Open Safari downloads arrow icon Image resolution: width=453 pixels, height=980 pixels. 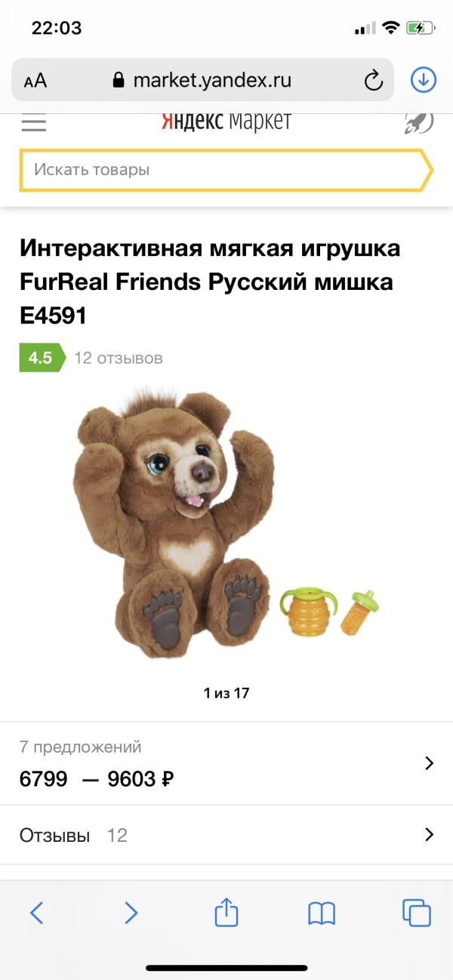tap(424, 79)
